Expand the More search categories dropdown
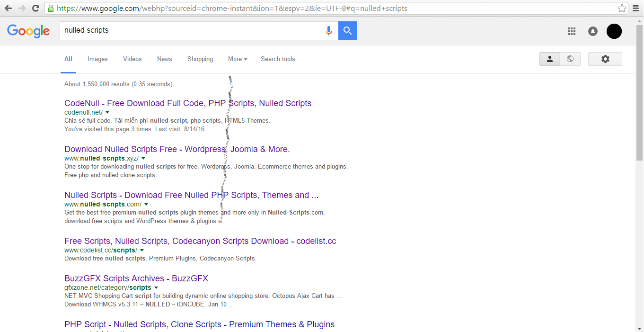 click(x=238, y=59)
